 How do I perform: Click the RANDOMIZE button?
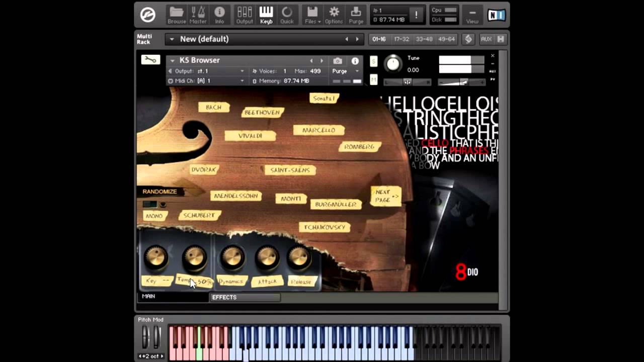[x=159, y=192]
